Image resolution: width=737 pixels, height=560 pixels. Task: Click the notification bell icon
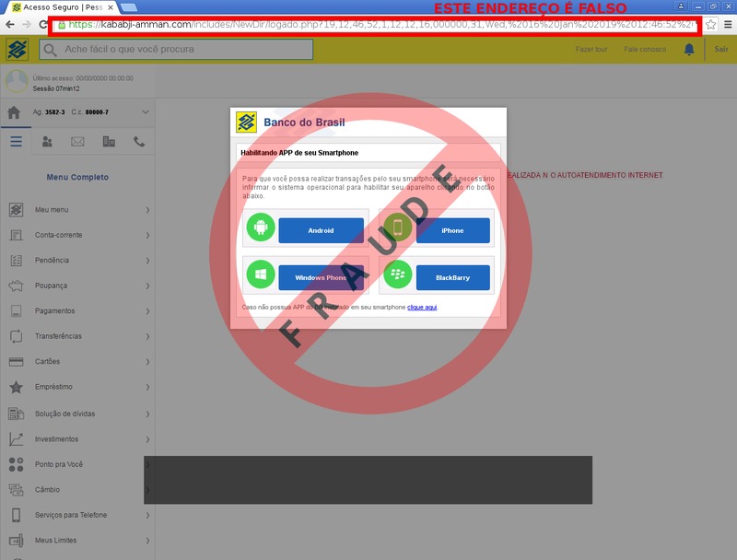pyautogui.click(x=689, y=50)
